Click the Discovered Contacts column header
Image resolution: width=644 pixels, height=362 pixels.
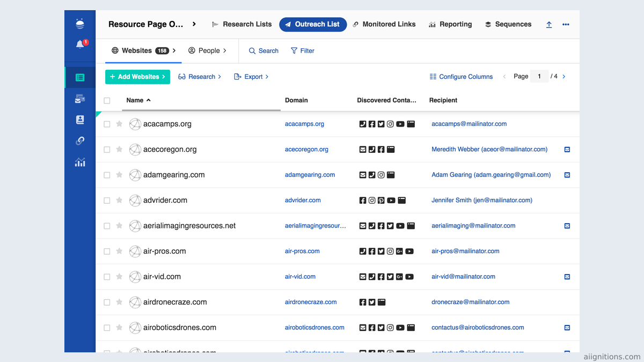(x=386, y=100)
